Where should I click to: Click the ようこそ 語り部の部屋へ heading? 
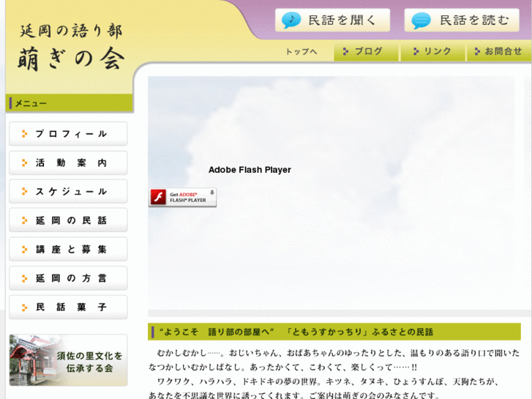[334, 332]
